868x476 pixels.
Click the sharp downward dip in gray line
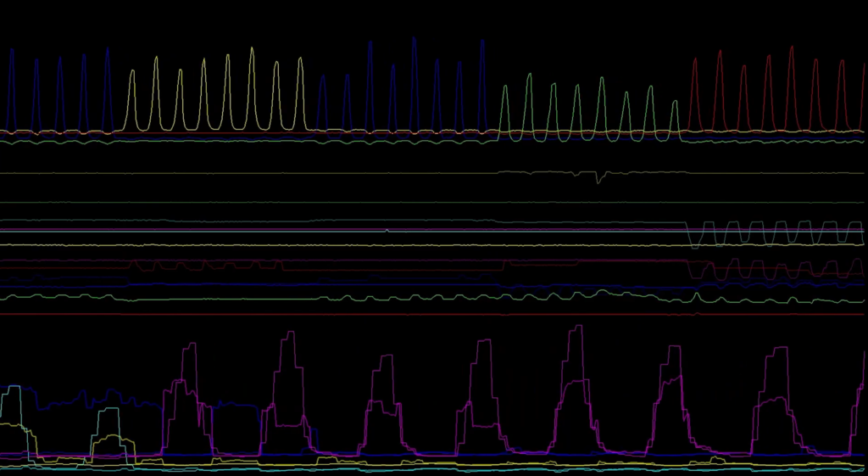(x=598, y=182)
